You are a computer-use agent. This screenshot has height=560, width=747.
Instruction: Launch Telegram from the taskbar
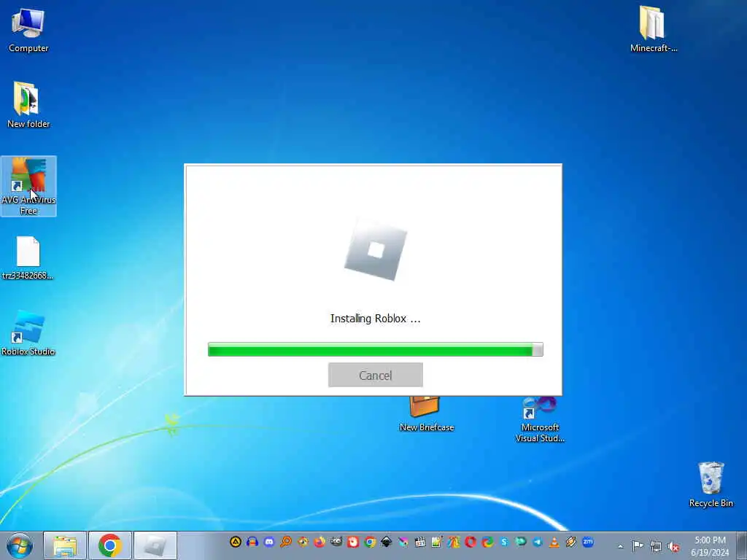click(x=538, y=542)
